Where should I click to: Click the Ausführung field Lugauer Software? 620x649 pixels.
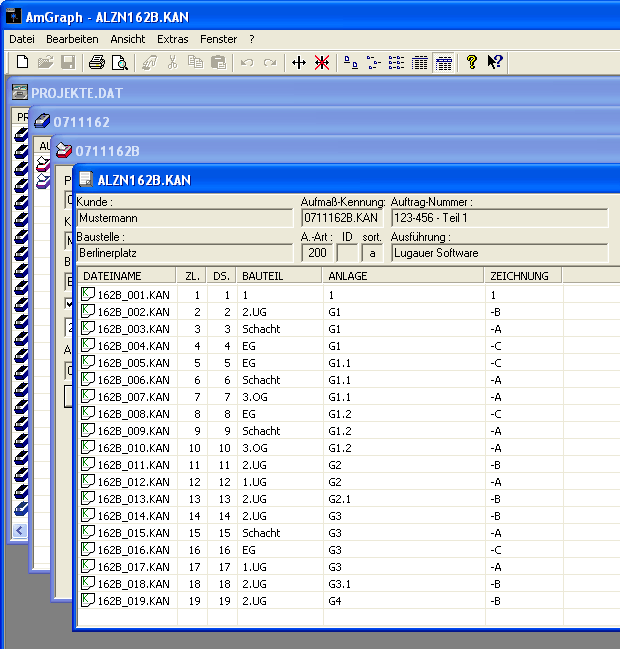click(500, 253)
